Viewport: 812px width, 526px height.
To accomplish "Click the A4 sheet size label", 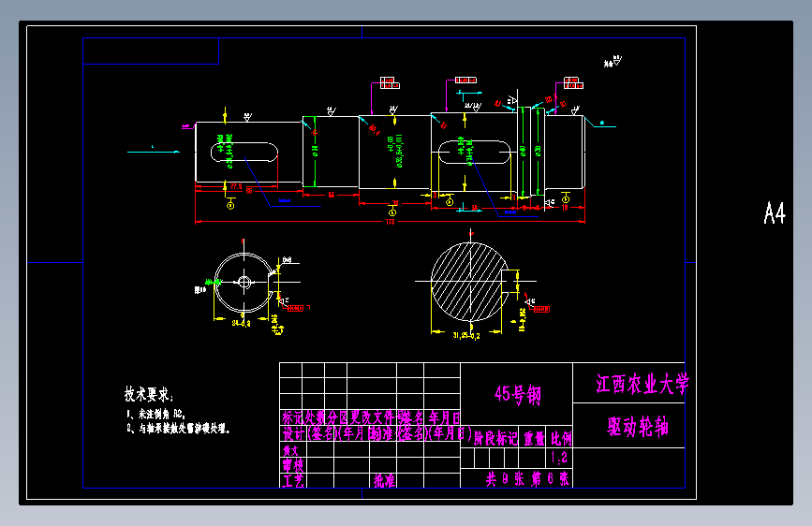I will tap(775, 212).
